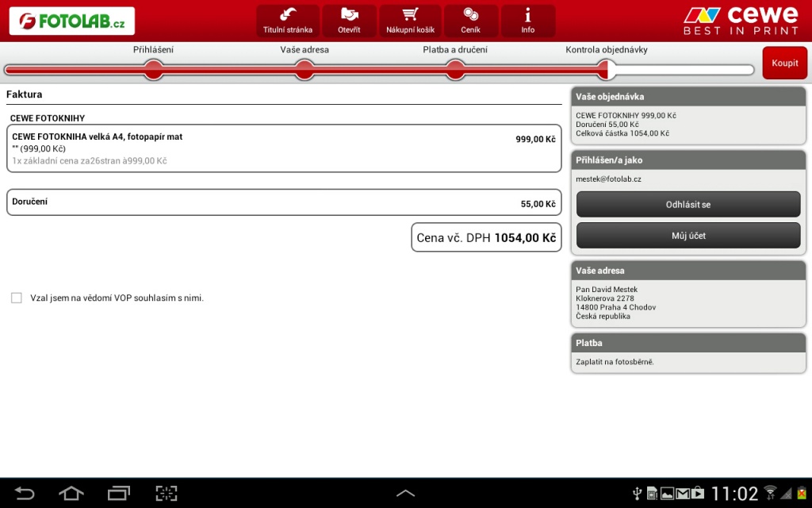Tap the mobile signal strength icon
The height and width of the screenshot is (508, 812).
tap(786, 493)
